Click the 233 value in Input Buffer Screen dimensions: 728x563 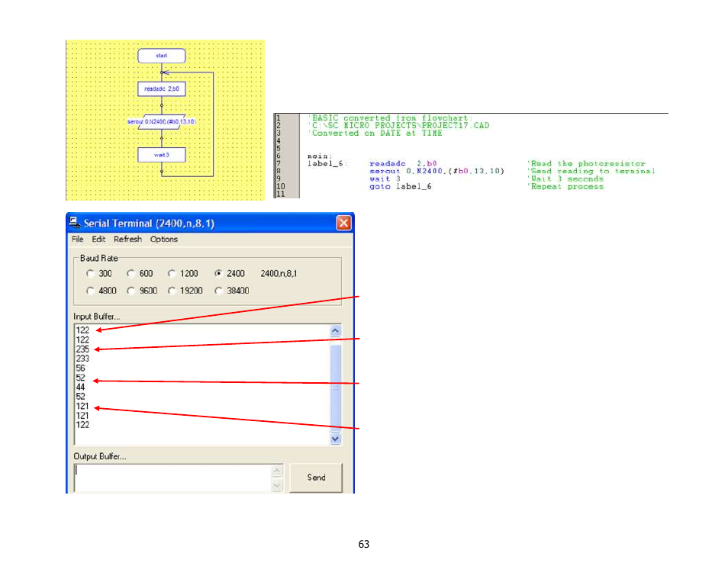pos(82,359)
